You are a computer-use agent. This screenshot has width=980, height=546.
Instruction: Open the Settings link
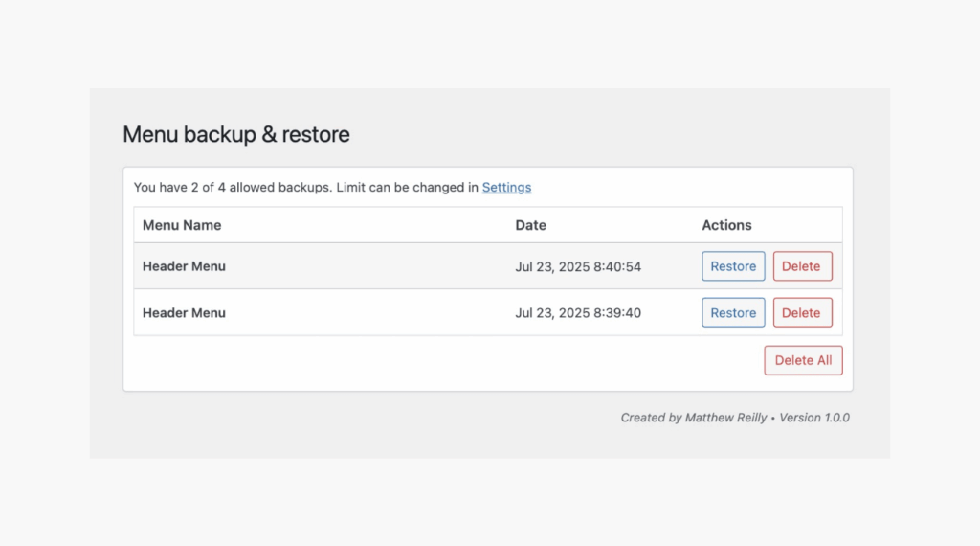point(506,188)
